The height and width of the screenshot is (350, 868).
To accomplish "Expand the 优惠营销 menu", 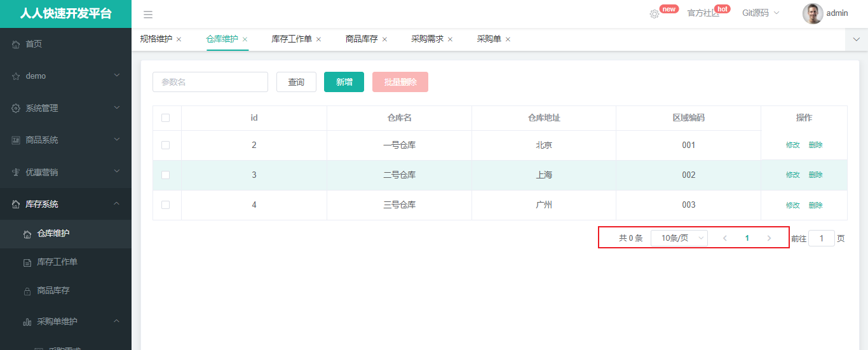I will [x=116, y=172].
